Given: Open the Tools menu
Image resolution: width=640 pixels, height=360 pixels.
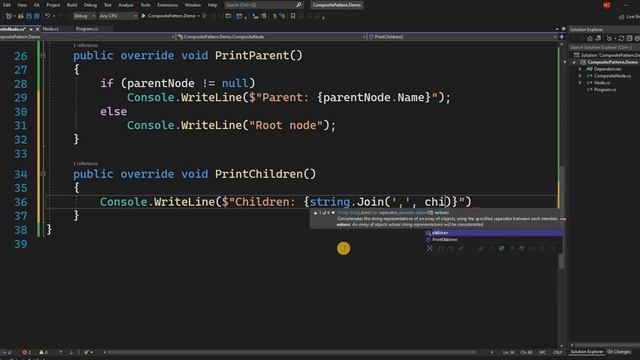Looking at the screenshot, I should (145, 5).
